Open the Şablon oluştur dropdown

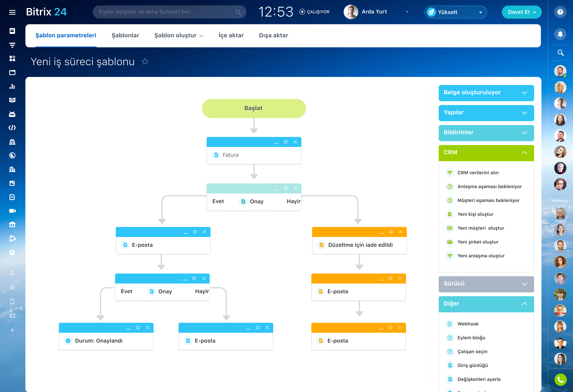point(179,36)
